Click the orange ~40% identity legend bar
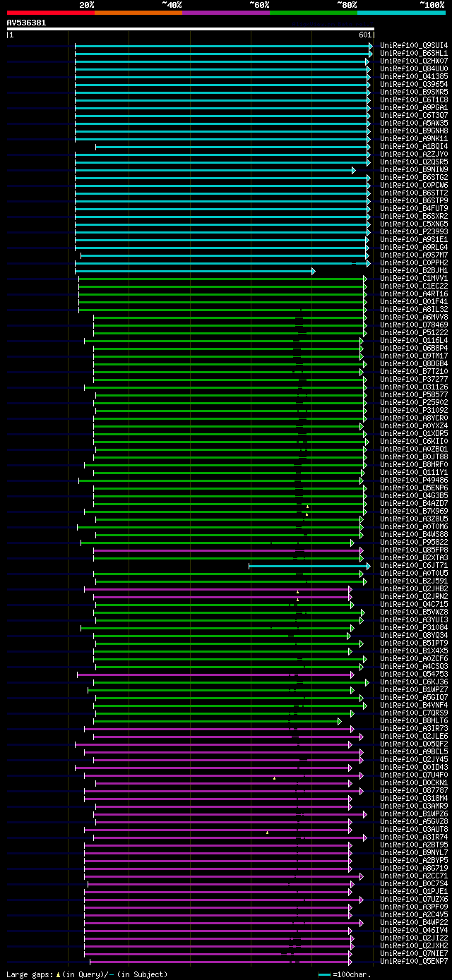The height and width of the screenshot is (980, 452). coord(138,13)
